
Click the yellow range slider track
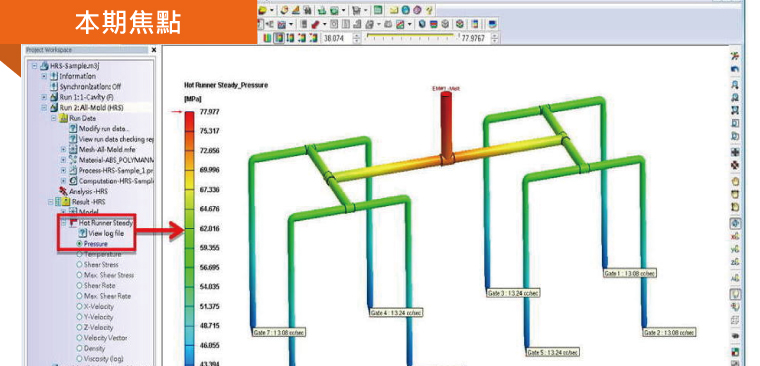pos(410,35)
